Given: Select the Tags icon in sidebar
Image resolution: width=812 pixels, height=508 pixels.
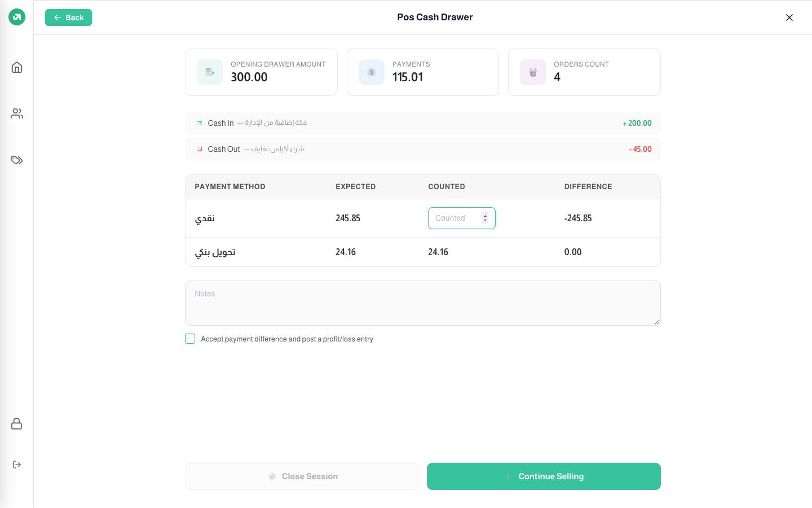Looking at the screenshot, I should tap(17, 160).
